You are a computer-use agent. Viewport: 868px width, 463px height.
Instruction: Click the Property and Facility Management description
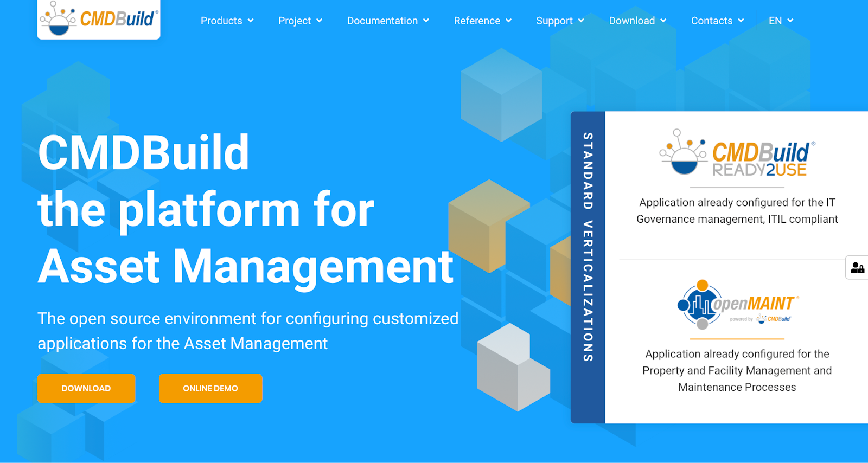[737, 370]
